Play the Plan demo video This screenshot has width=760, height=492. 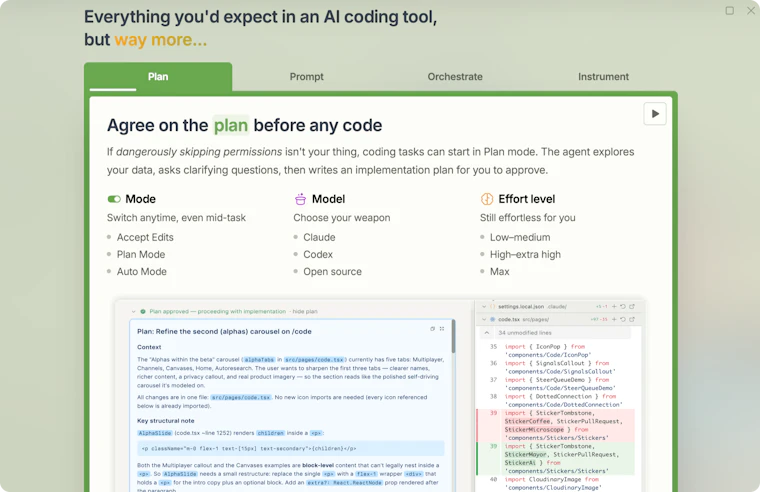coord(655,114)
